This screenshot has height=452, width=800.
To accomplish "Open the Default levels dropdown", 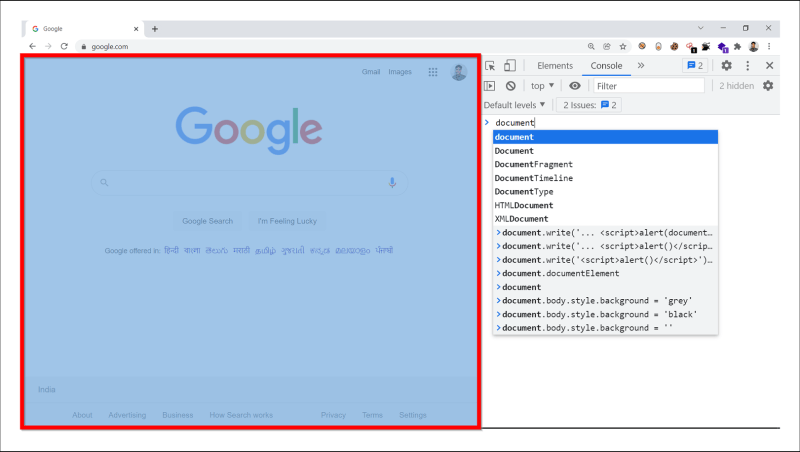I will [514, 105].
